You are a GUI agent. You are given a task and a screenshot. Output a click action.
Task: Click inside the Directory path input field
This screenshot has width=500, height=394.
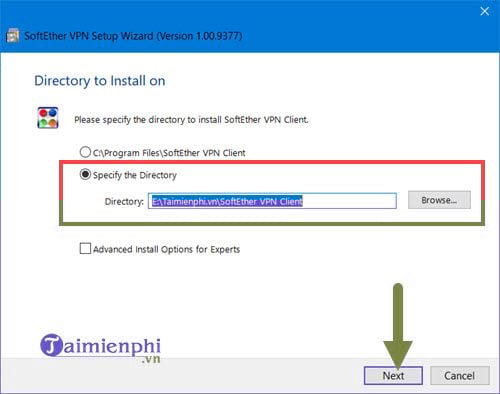(272, 201)
